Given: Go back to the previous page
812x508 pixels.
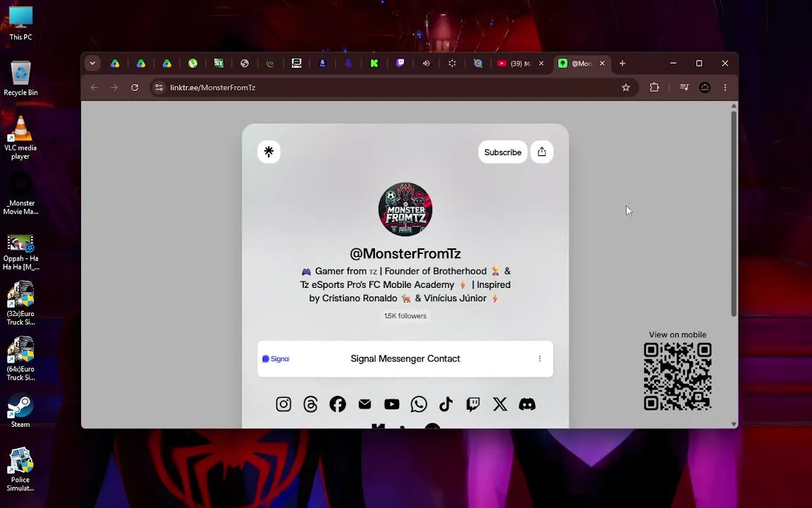Looking at the screenshot, I should click(x=94, y=87).
